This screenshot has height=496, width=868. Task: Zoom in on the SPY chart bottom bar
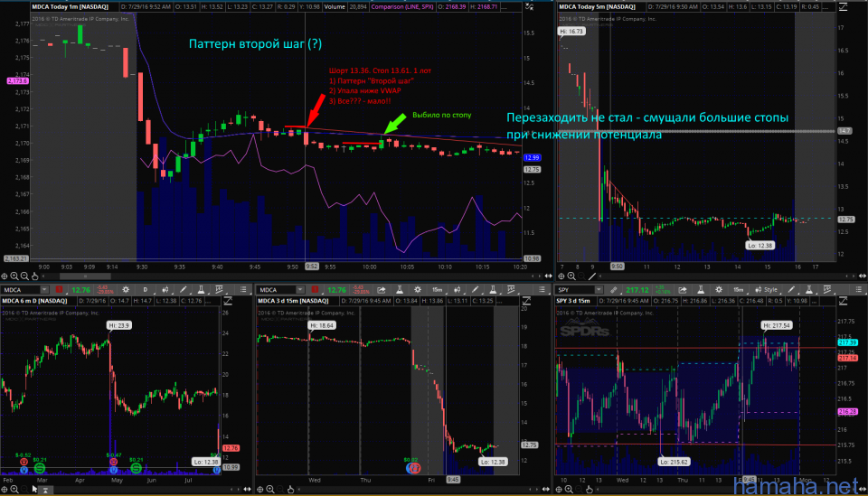(x=570, y=490)
